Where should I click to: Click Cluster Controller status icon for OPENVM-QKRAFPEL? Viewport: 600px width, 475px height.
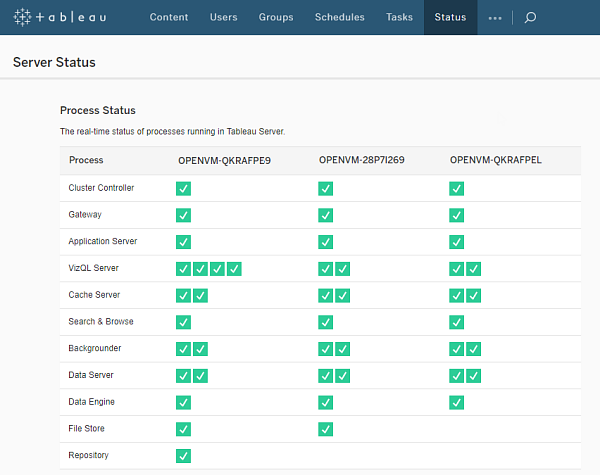(456, 188)
